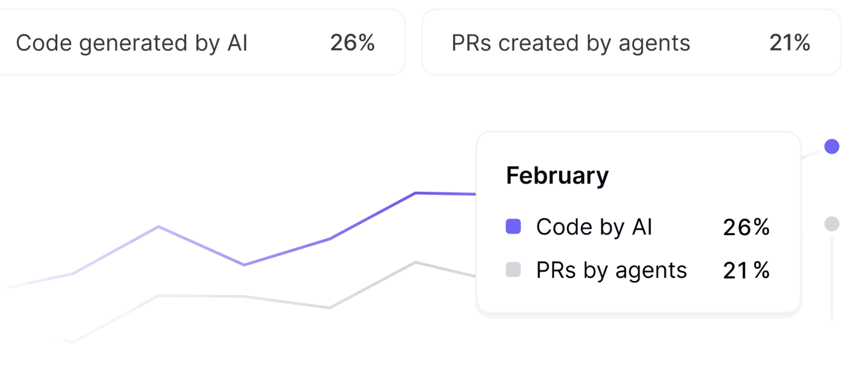868x372 pixels.
Task: Click the gray data point marker on the chart
Action: point(831,224)
